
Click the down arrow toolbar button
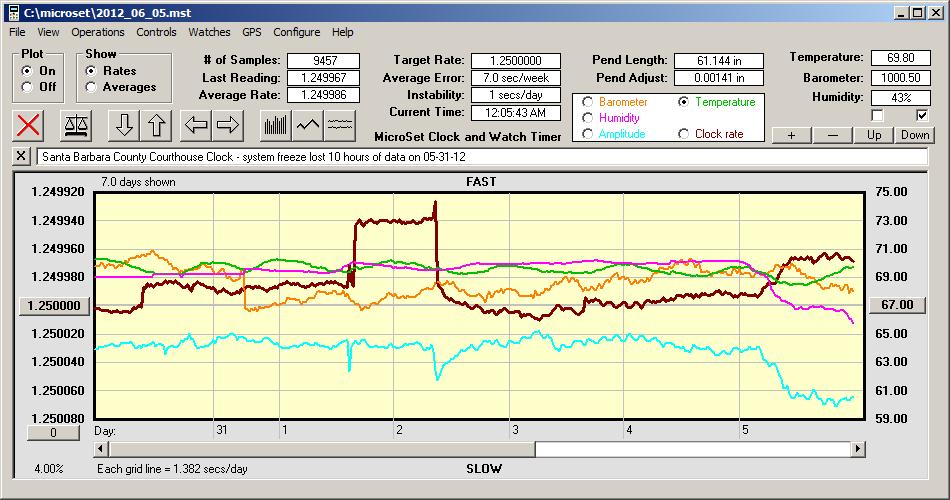[124, 125]
